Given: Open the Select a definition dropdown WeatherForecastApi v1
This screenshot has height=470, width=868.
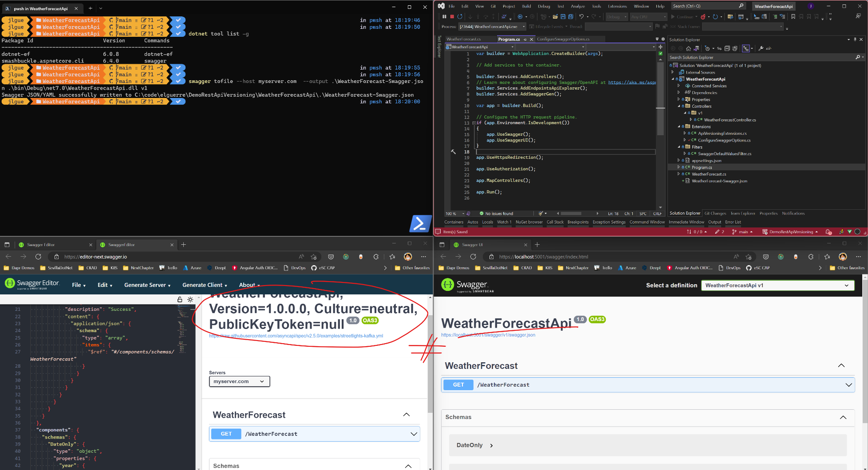Looking at the screenshot, I should pyautogui.click(x=777, y=286).
